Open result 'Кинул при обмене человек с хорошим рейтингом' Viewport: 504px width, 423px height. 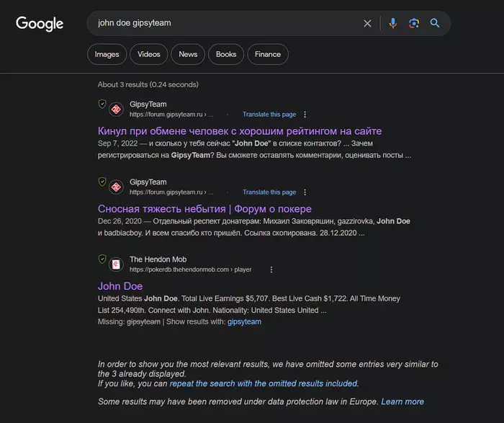tap(240, 131)
